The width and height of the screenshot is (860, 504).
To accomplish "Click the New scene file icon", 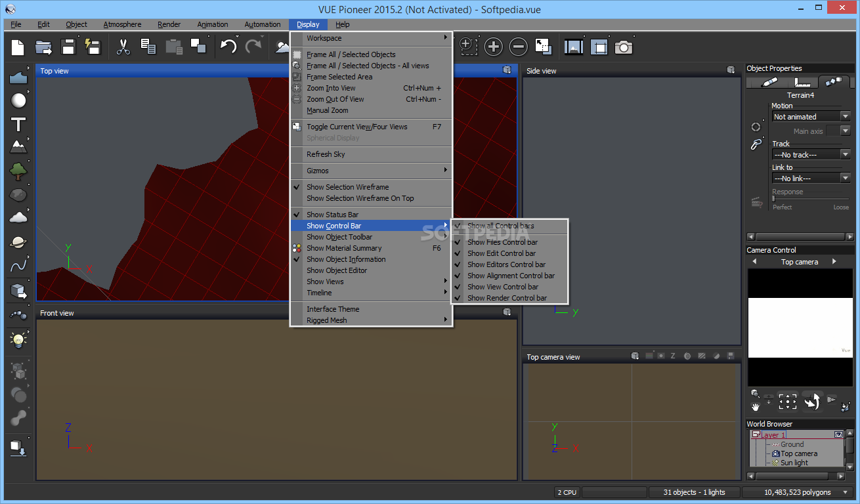I will [18, 47].
